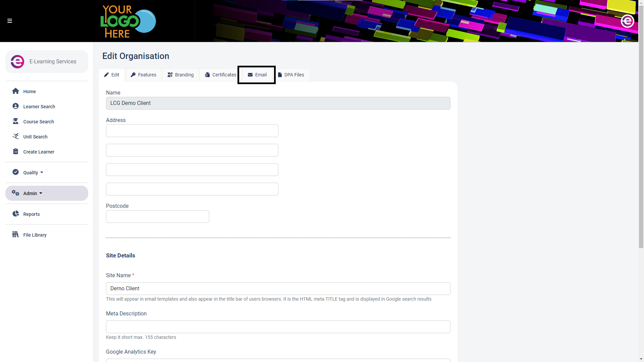Image resolution: width=644 pixels, height=362 pixels.
Task: Click the Your Logo Here image
Action: click(x=128, y=21)
